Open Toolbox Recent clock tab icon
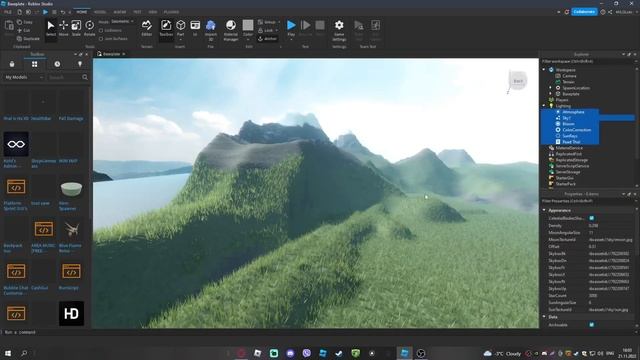Screen dimensions: 640x360 (x=57, y=64)
